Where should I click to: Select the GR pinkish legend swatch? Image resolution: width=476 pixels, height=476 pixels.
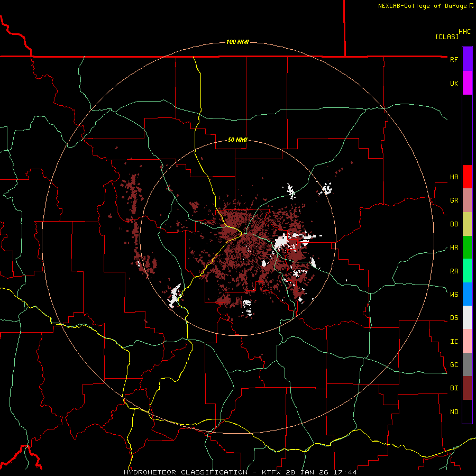467,200
